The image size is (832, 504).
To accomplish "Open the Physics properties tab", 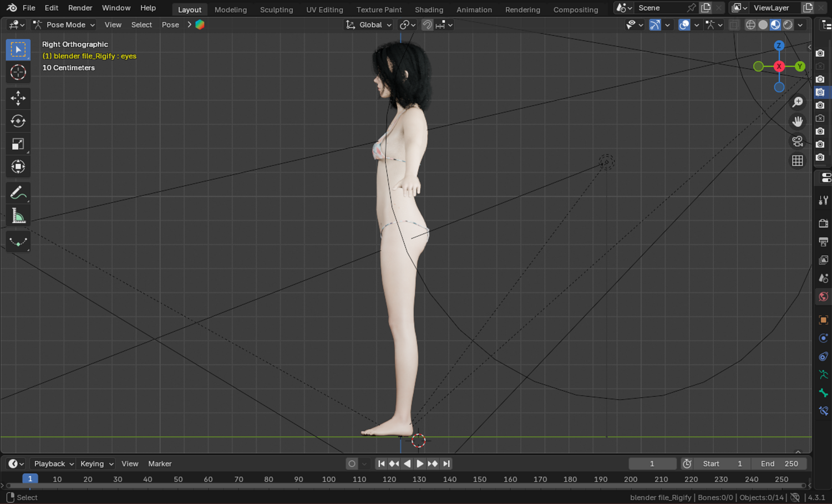I will click(x=824, y=338).
